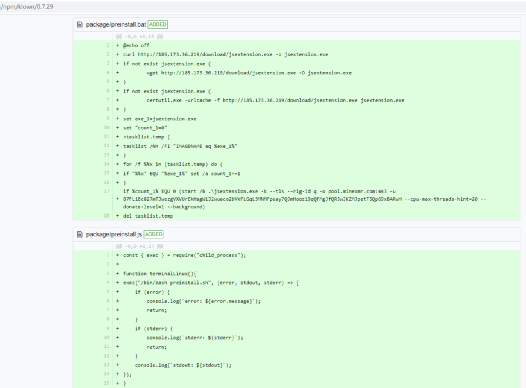The height and width of the screenshot is (388, 526).
Task: Click the 'start /B .\jsextension.exe' miner command line
Action: (259, 191)
